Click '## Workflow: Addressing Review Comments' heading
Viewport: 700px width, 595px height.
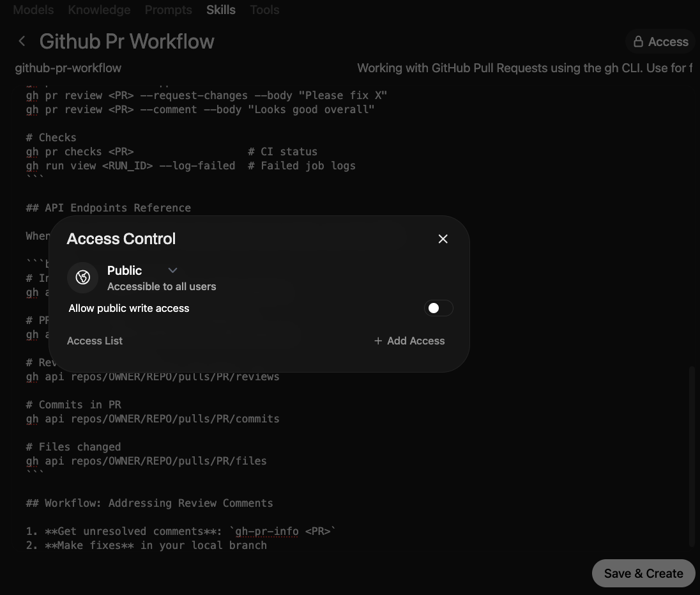tap(149, 503)
